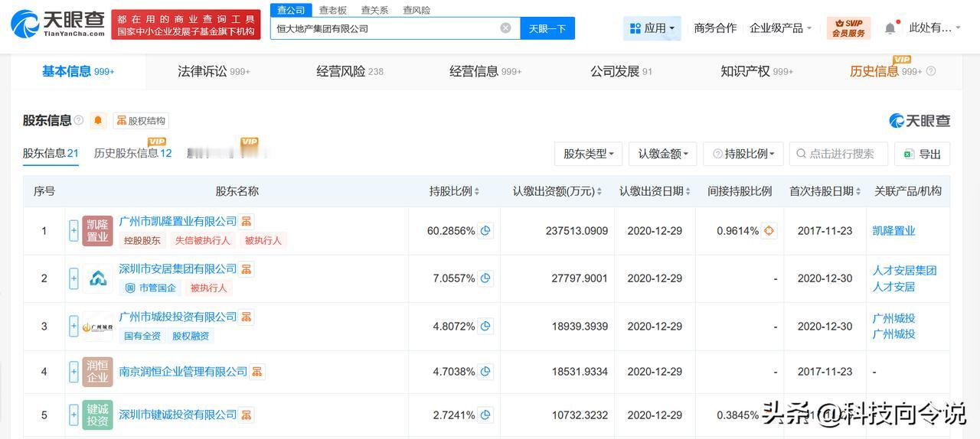Switch to the 法律诉讼 tab

coord(213,71)
